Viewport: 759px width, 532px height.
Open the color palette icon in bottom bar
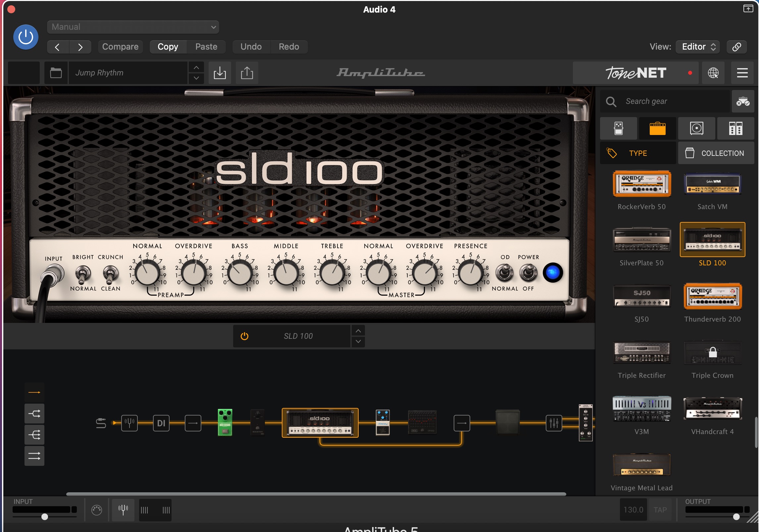[x=97, y=510]
